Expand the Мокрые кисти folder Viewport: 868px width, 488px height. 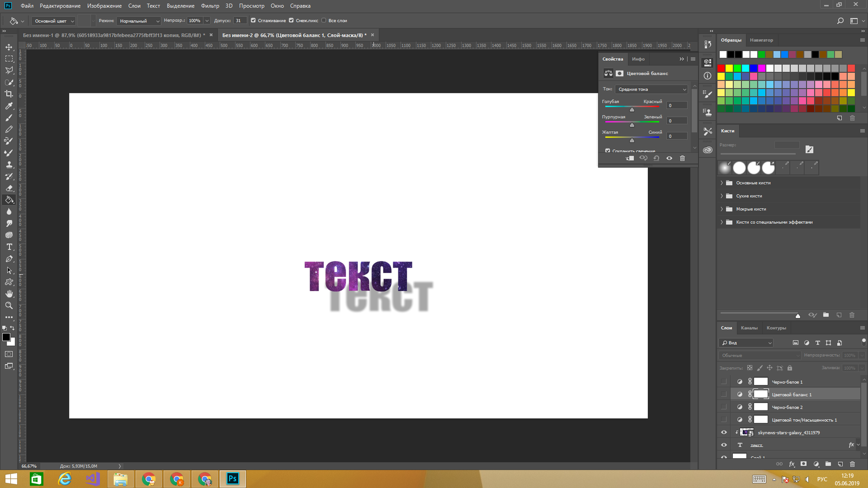(722, 209)
